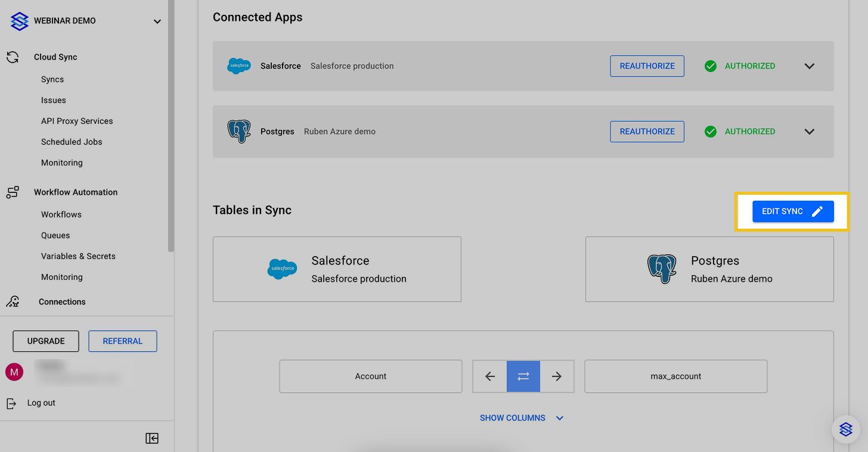Image resolution: width=868 pixels, height=452 pixels.
Task: Go to Scheduled Jobs menu item
Action: point(72,142)
